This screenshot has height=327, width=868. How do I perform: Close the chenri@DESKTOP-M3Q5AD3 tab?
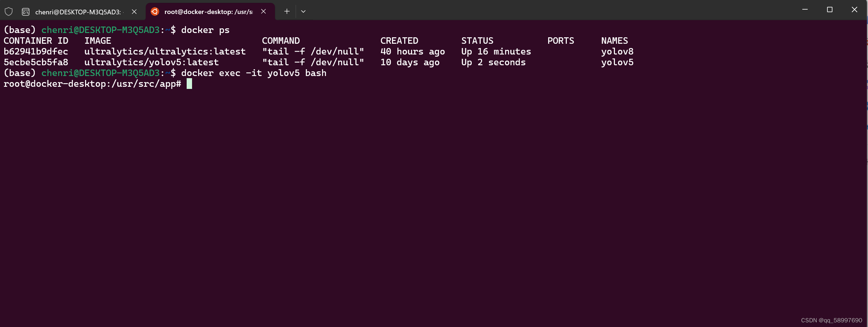click(x=134, y=11)
